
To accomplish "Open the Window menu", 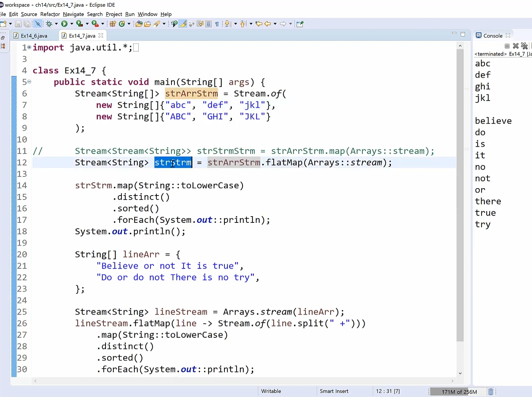I will pos(148,14).
